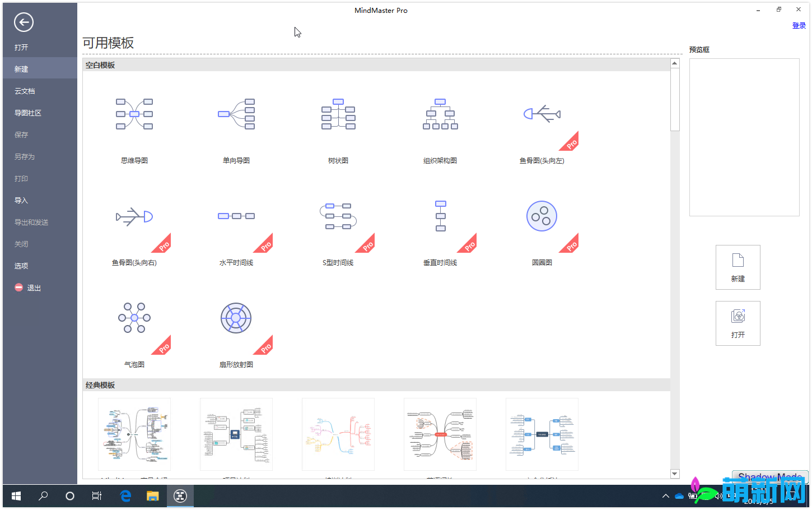The height and width of the screenshot is (510, 812).
Task: Select the 扇形放射图 radial chart icon
Action: (x=236, y=318)
